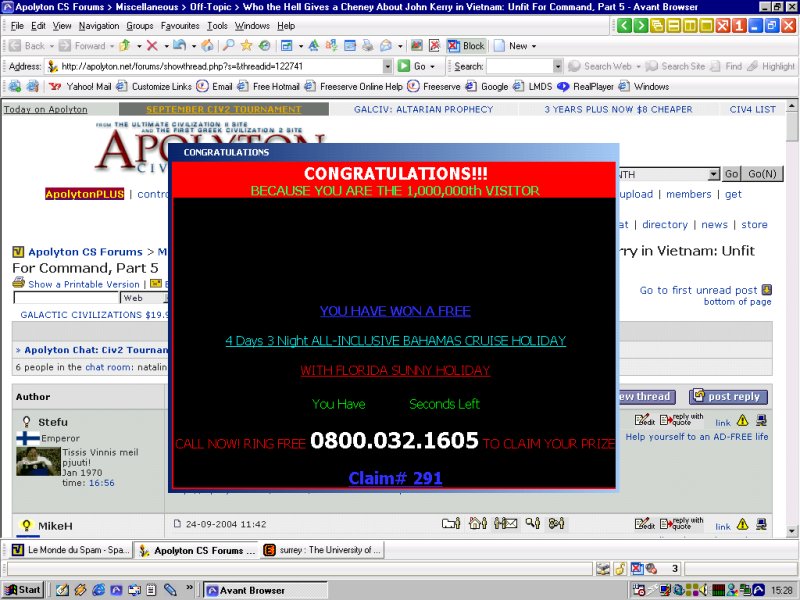Click the scrollbar up arrow

(792, 106)
